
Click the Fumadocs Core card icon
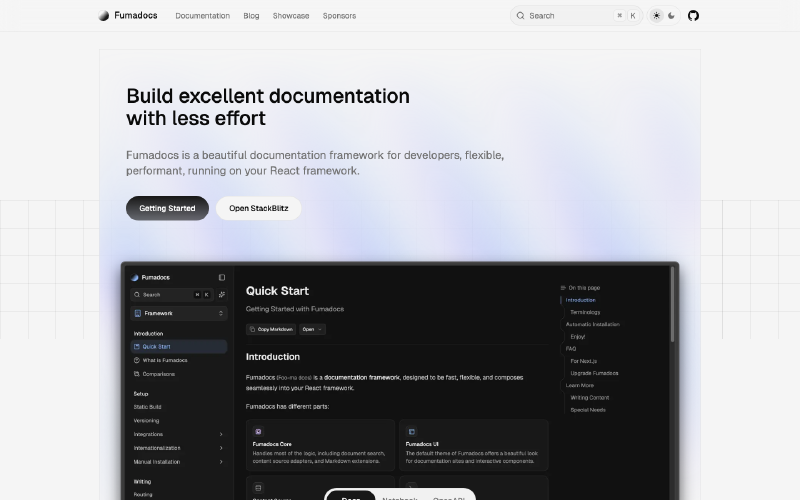point(257,431)
